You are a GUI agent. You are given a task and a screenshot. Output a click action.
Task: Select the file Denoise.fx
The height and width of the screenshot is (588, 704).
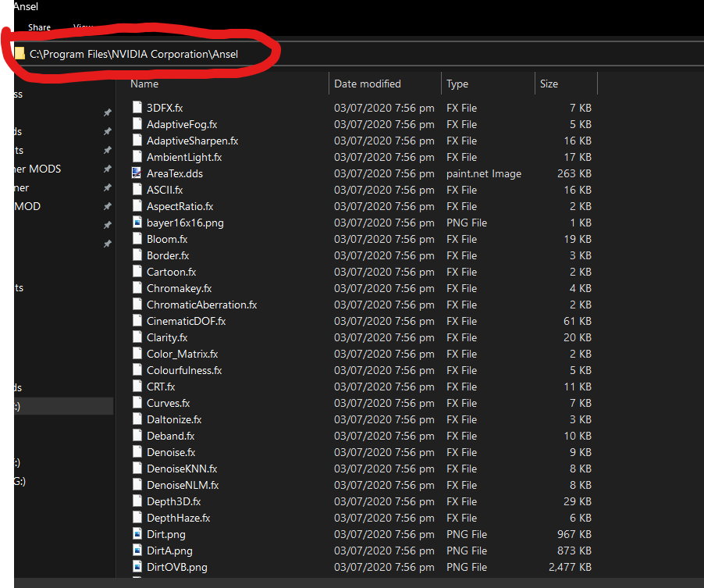pyautogui.click(x=171, y=452)
